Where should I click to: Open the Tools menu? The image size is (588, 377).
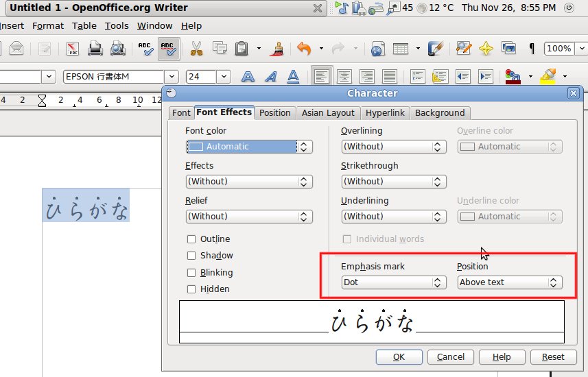[x=117, y=26]
